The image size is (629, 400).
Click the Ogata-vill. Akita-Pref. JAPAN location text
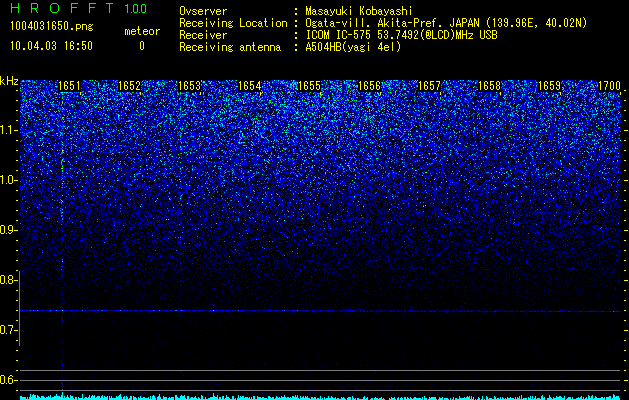click(444, 23)
